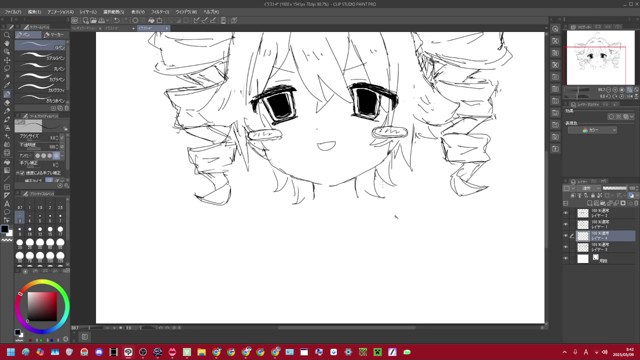Viewport: 640px width, 360px height.
Task: Expand the save icon dropdown arrow
Action: click(108, 20)
